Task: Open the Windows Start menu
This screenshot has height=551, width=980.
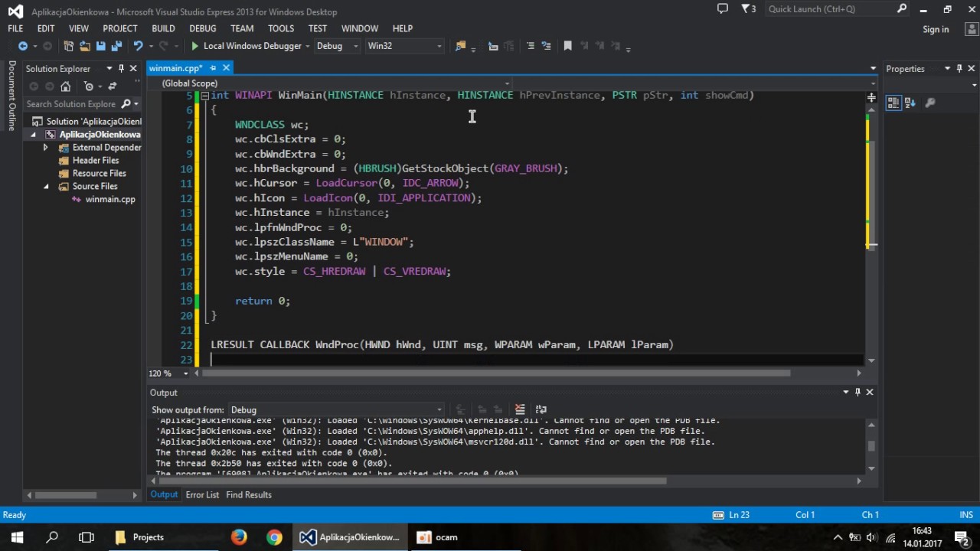Action: [x=17, y=537]
